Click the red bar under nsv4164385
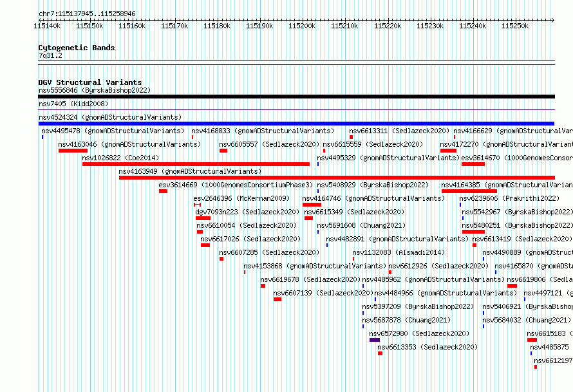The height and width of the screenshot is (392, 573). [469, 191]
